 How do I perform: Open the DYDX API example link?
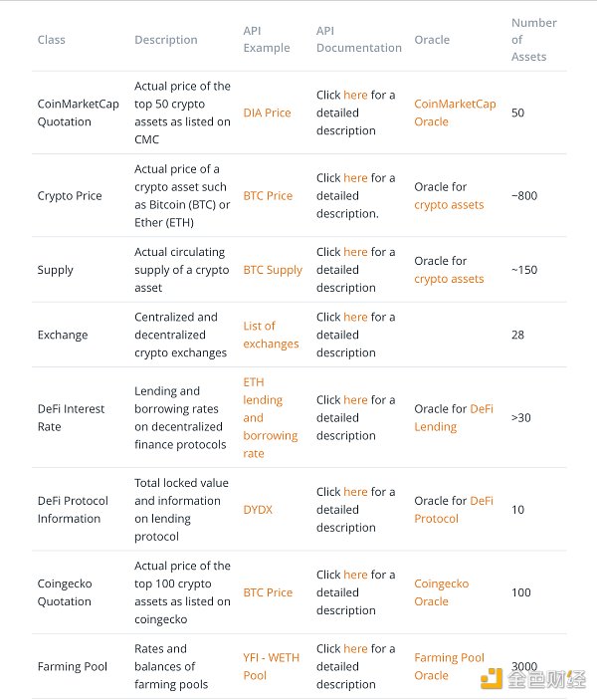coord(258,509)
